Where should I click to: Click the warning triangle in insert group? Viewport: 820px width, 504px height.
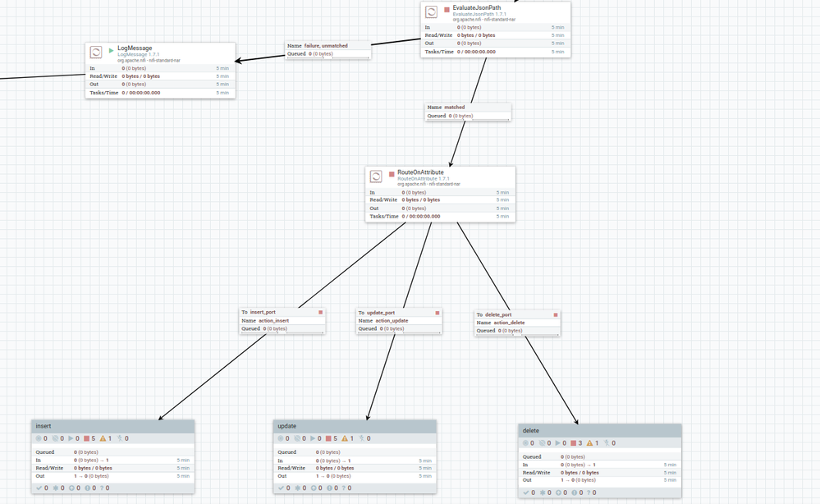(x=103, y=438)
